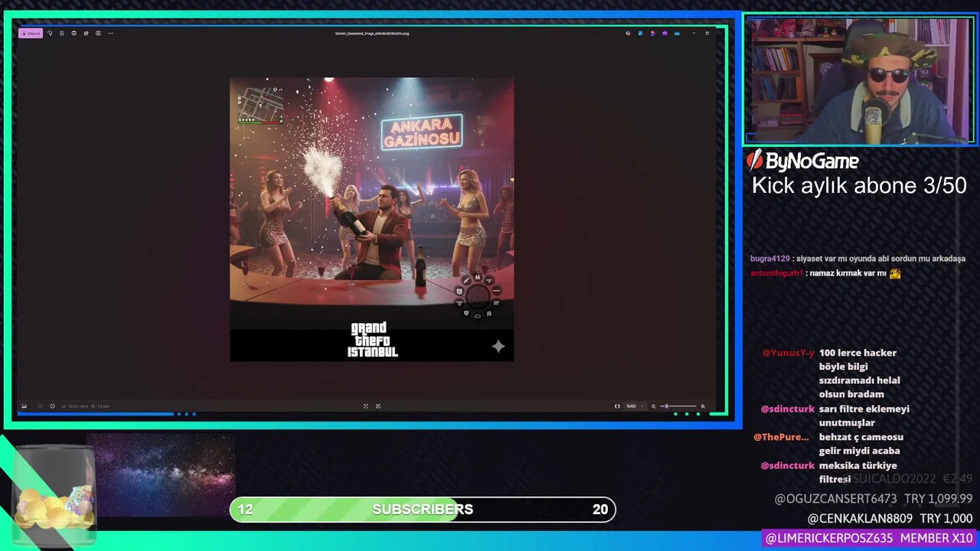Click the Gemini_Generated_Image file name title
The width and height of the screenshot is (980, 551).
[x=372, y=34]
